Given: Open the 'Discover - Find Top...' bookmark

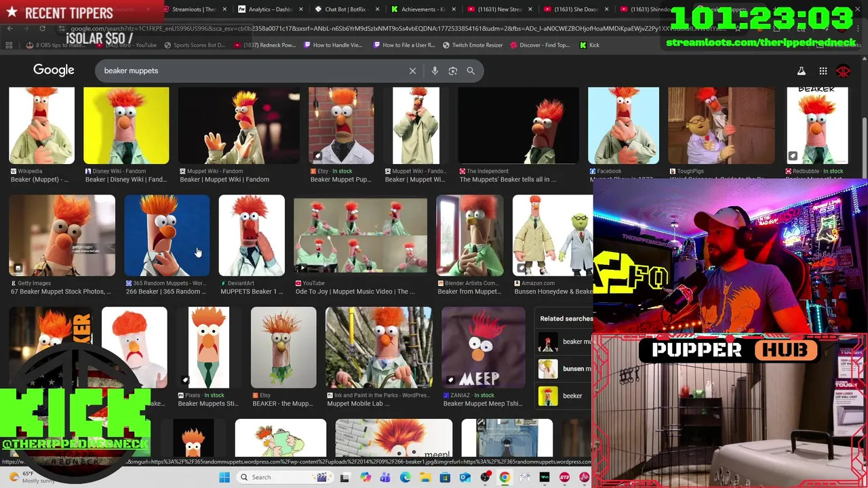Looking at the screenshot, I should tap(540, 45).
